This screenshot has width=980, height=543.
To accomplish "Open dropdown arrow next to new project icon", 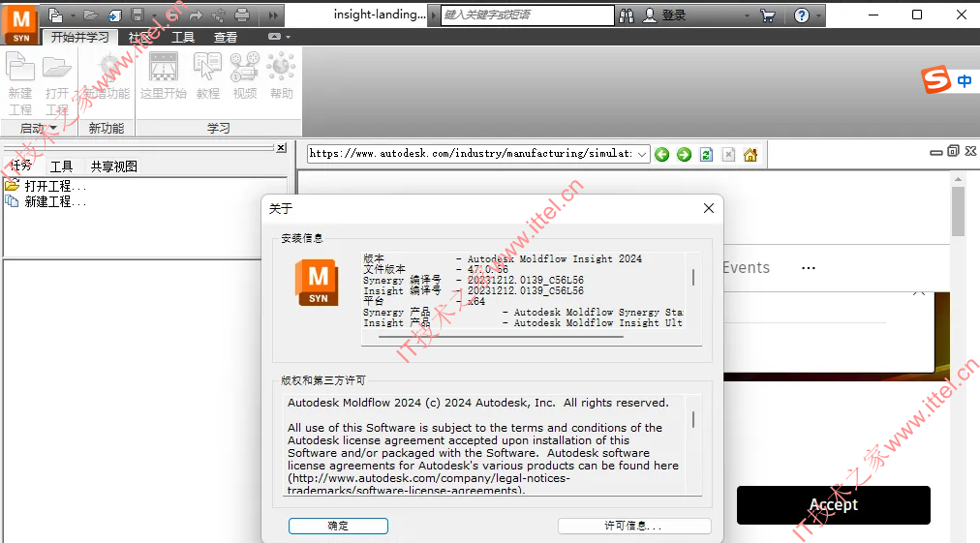I will coord(73,15).
